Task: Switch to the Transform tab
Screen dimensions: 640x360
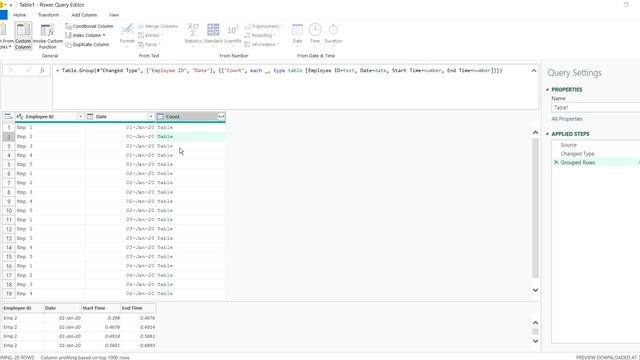Action: click(49, 15)
